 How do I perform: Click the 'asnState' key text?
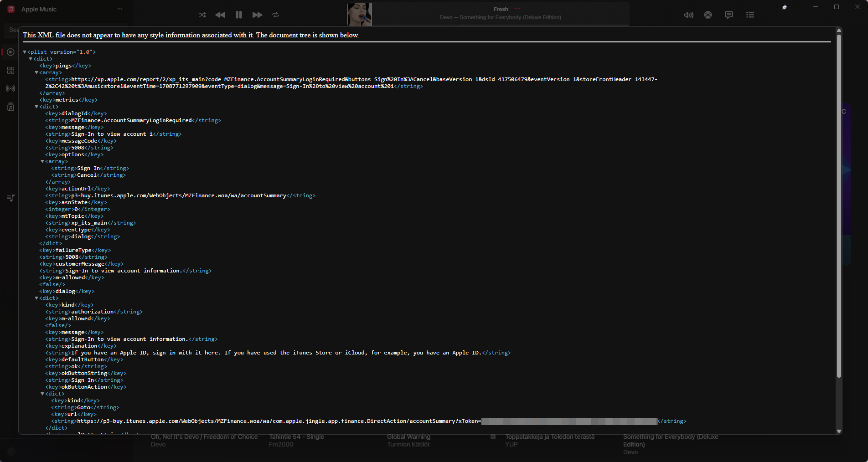(74, 202)
